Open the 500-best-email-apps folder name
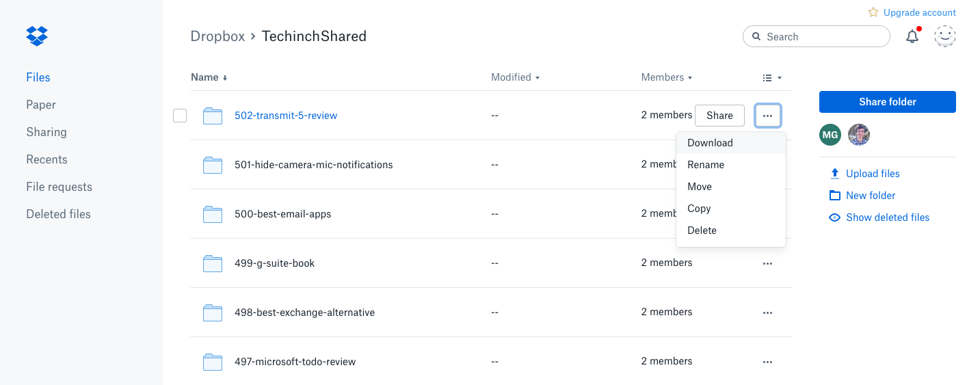This screenshot has width=980, height=385. click(283, 214)
